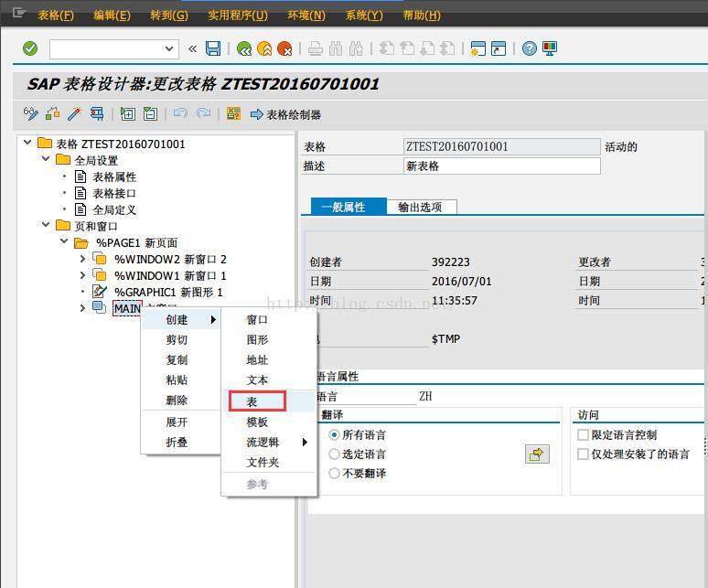Viewport: 708px width, 588px height.
Task: Click the green Enter checkmark icon
Action: point(30,48)
